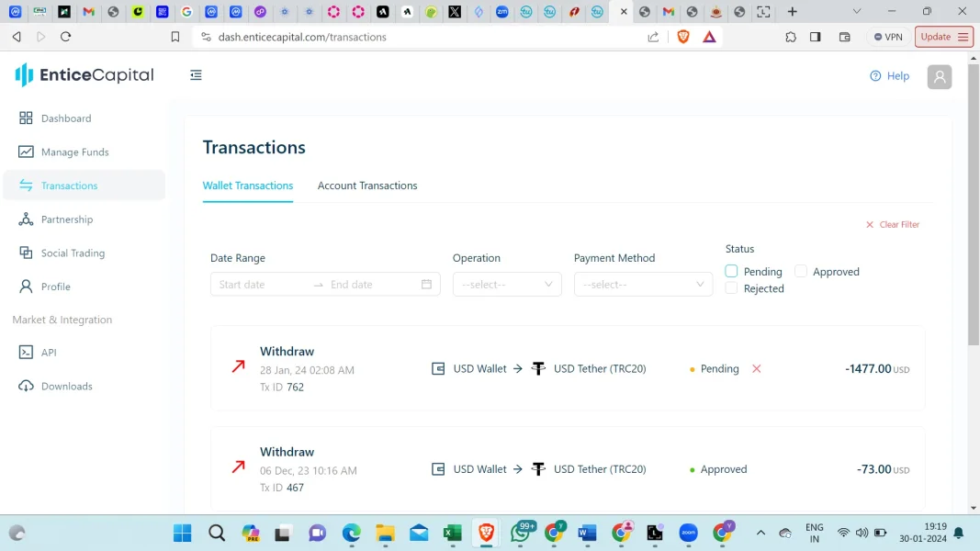This screenshot has height=551, width=980.
Task: Click the Partnership network icon
Action: (26, 219)
